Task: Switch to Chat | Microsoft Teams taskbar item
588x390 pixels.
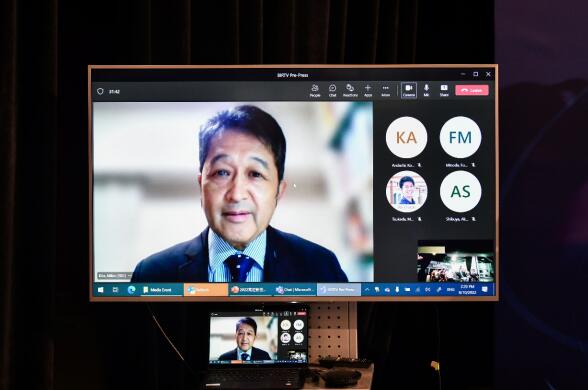Action: pyautogui.click(x=295, y=290)
